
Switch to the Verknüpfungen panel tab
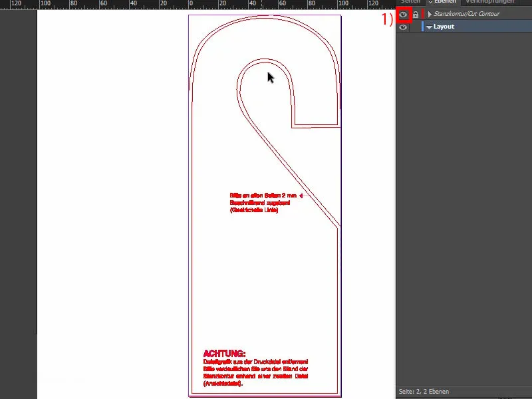pos(489,2)
